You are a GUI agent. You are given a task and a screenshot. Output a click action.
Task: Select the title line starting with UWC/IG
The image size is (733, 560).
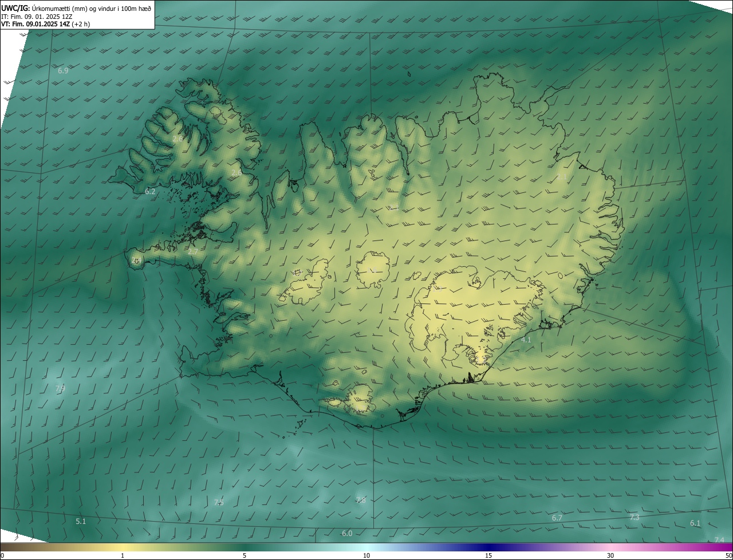click(x=76, y=7)
